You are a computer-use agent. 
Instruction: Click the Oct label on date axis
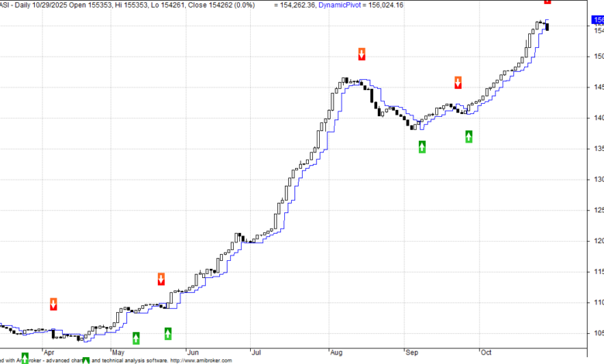486,352
